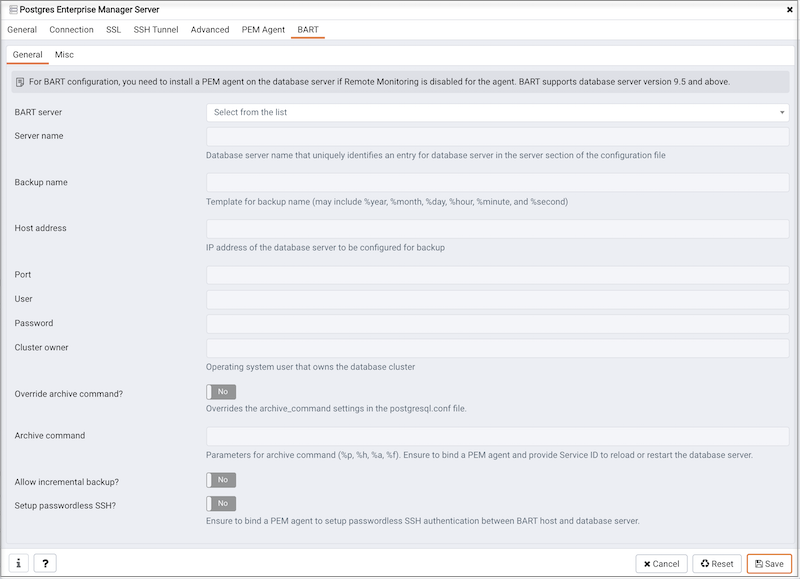
Task: Toggle the Override archive command switch
Action: [221, 392]
